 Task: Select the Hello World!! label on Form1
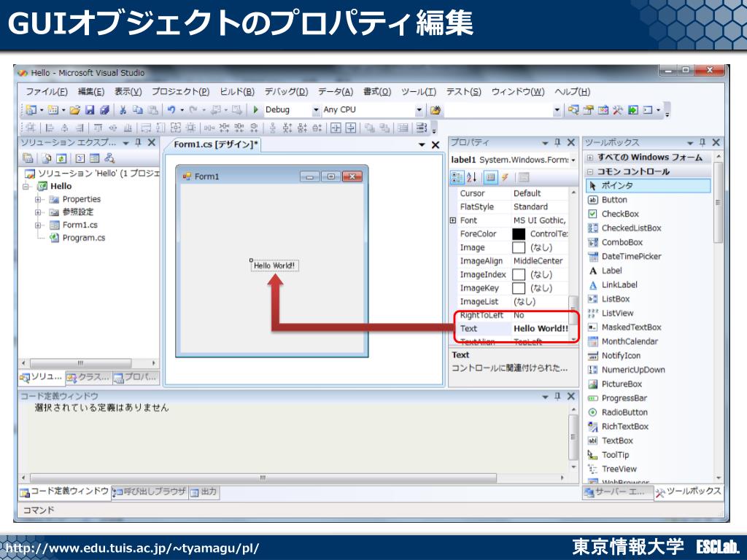coord(274,265)
